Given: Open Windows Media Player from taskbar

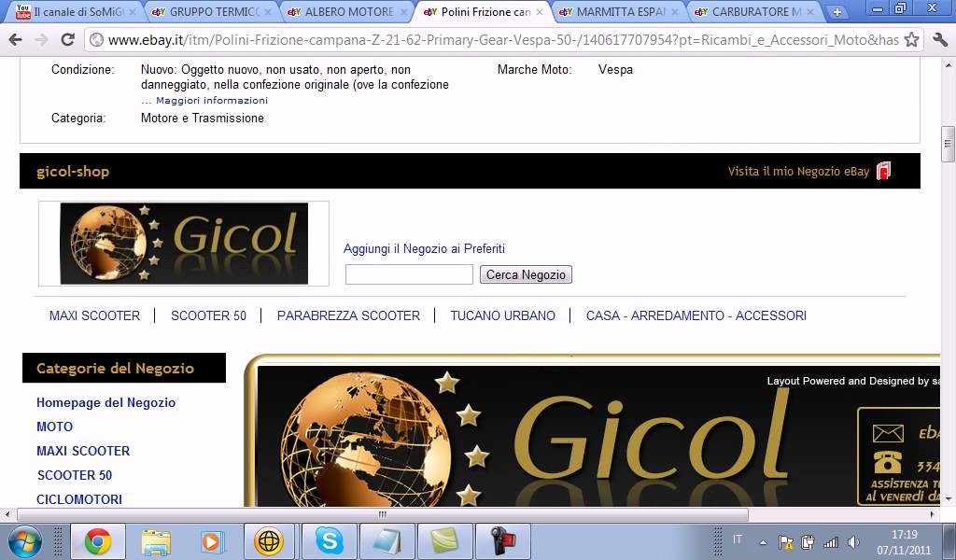Looking at the screenshot, I should pos(212,541).
